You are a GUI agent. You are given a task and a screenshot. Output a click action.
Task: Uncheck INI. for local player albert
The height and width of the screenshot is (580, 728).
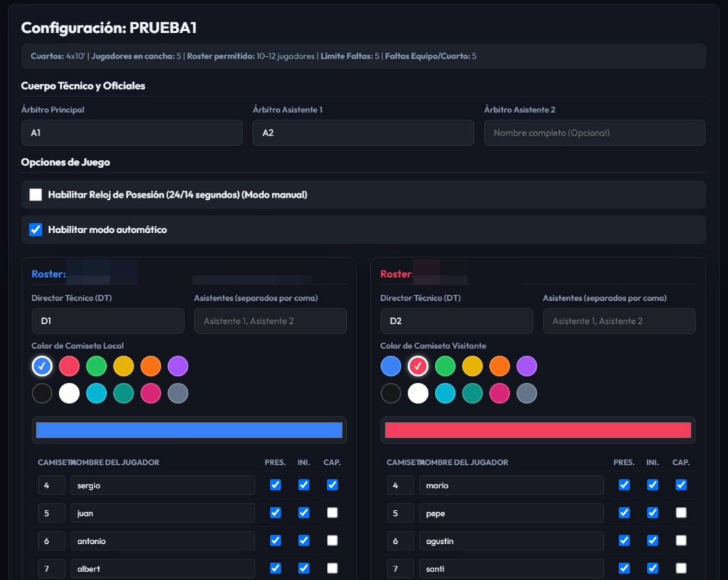coord(303,568)
